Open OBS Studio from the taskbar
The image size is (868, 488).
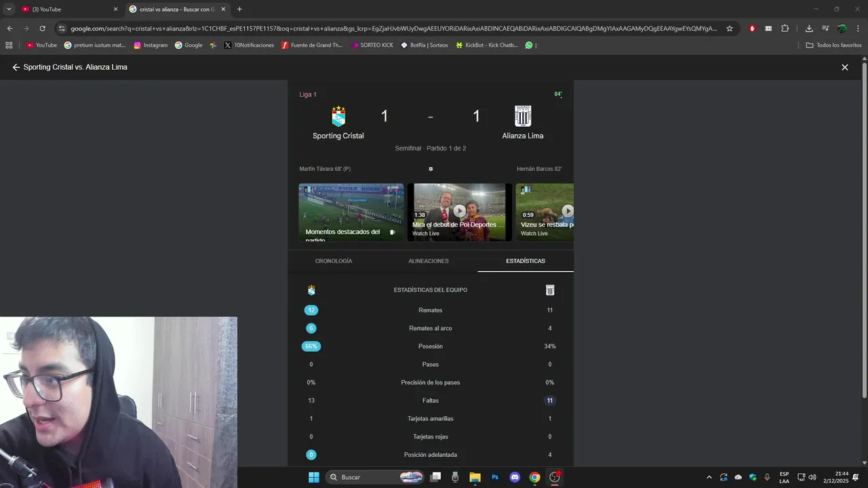tap(555, 477)
